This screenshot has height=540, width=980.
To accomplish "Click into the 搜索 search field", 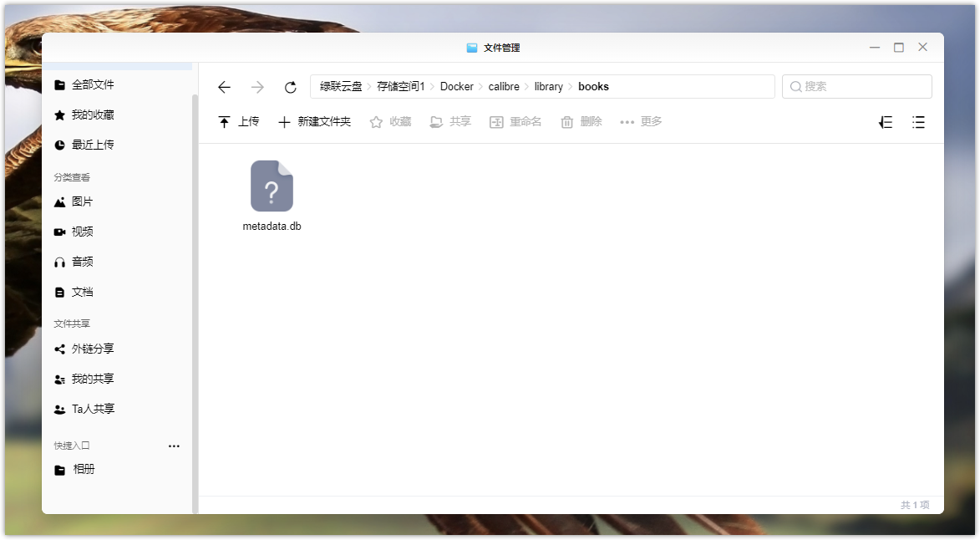I will tap(857, 87).
